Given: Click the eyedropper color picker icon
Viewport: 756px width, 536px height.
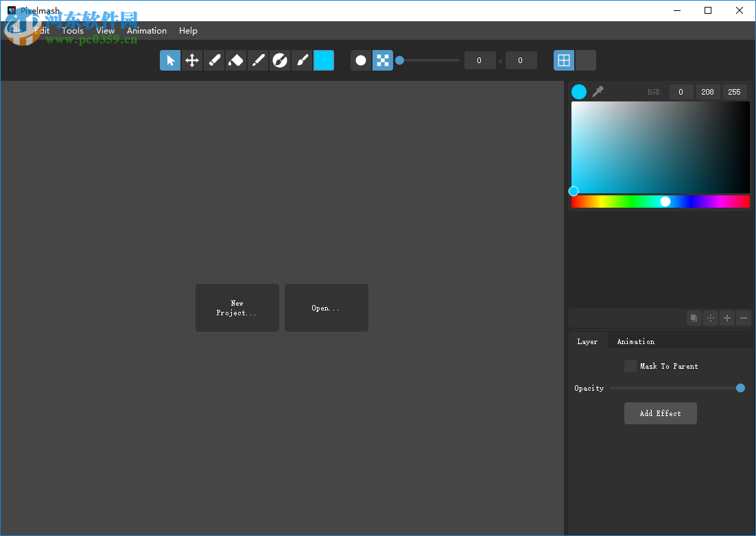Looking at the screenshot, I should 598,91.
